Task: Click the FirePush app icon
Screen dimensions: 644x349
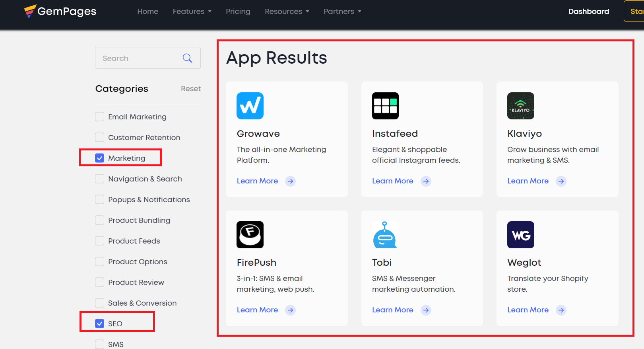Action: [x=250, y=235]
